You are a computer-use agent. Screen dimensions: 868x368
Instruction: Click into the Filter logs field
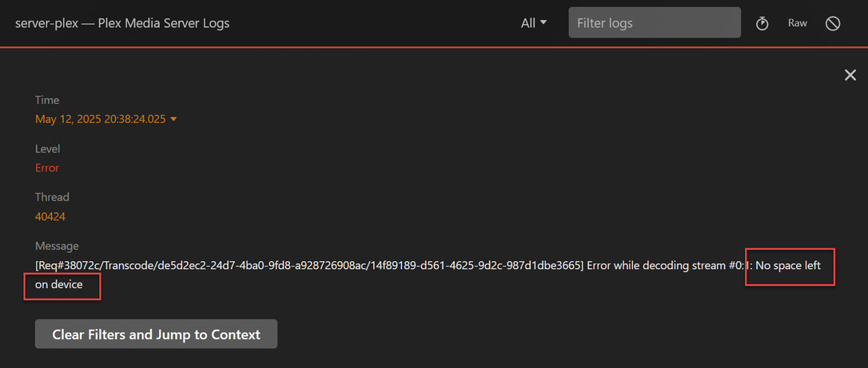click(655, 22)
